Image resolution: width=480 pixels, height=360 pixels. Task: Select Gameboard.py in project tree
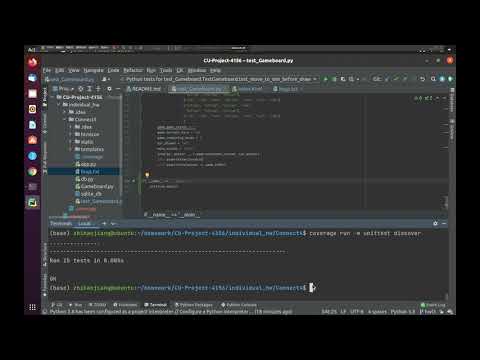[x=94, y=186]
